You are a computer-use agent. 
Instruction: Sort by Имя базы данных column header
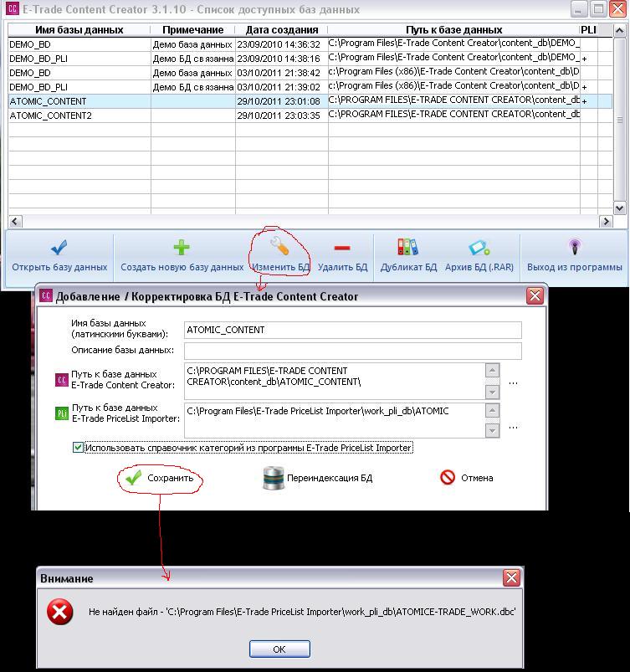pyautogui.click(x=79, y=30)
